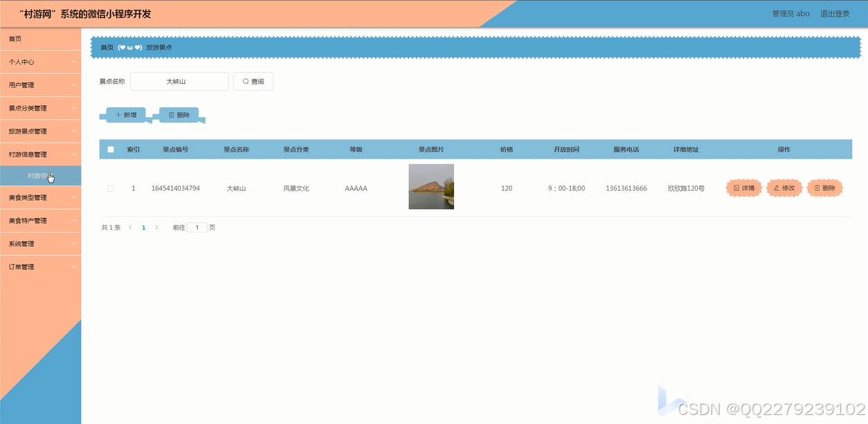Screen dimensions: 868x424
Task: Open the 详情 detail icon for 大峡山
Action: 735,187
